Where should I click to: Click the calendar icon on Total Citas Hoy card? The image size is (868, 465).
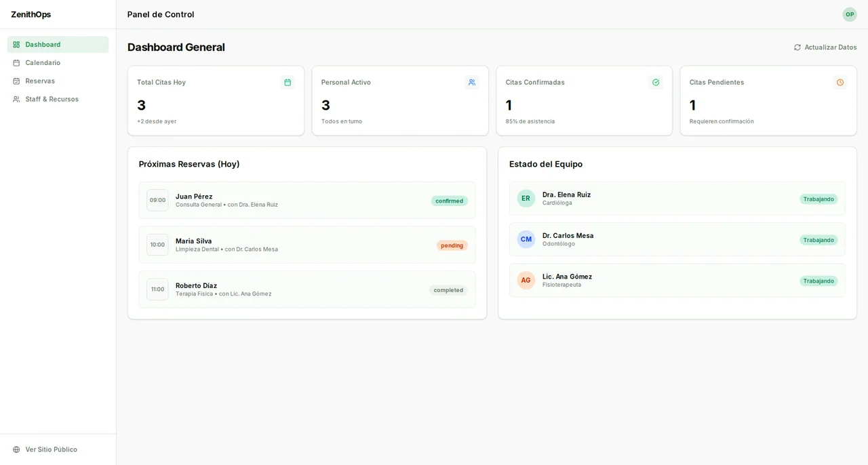point(288,83)
